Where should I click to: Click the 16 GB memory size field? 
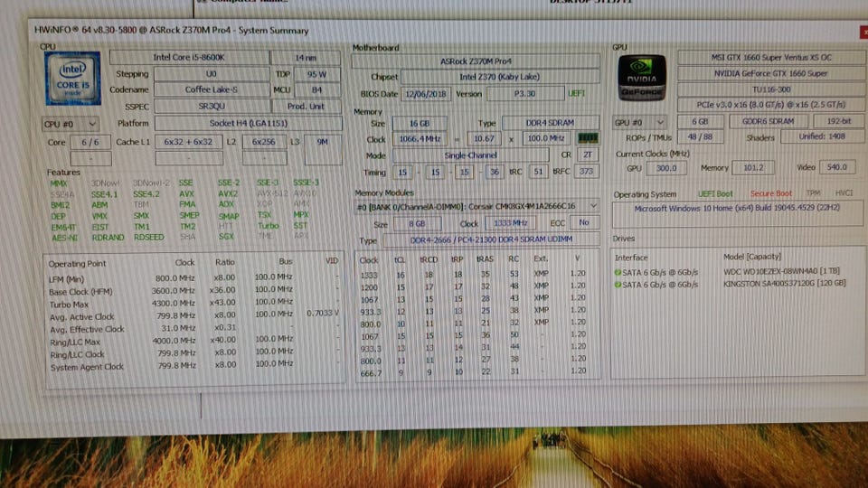pyautogui.click(x=420, y=124)
